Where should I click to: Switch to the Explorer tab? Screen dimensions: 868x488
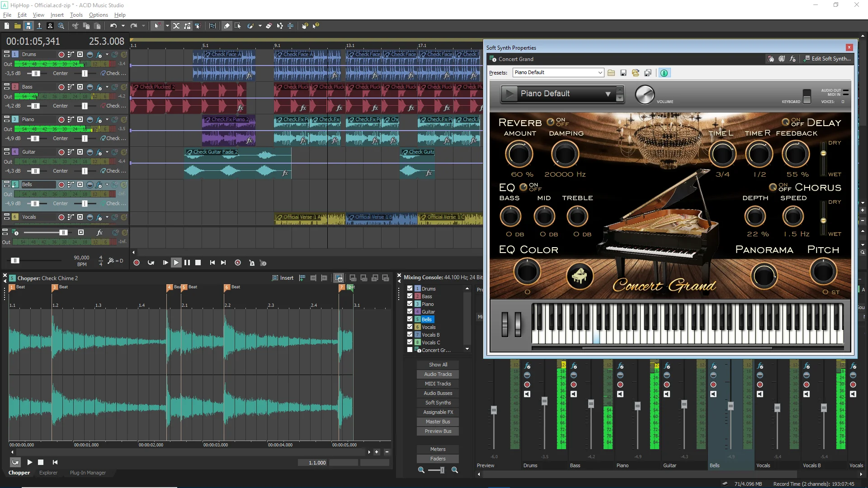48,473
